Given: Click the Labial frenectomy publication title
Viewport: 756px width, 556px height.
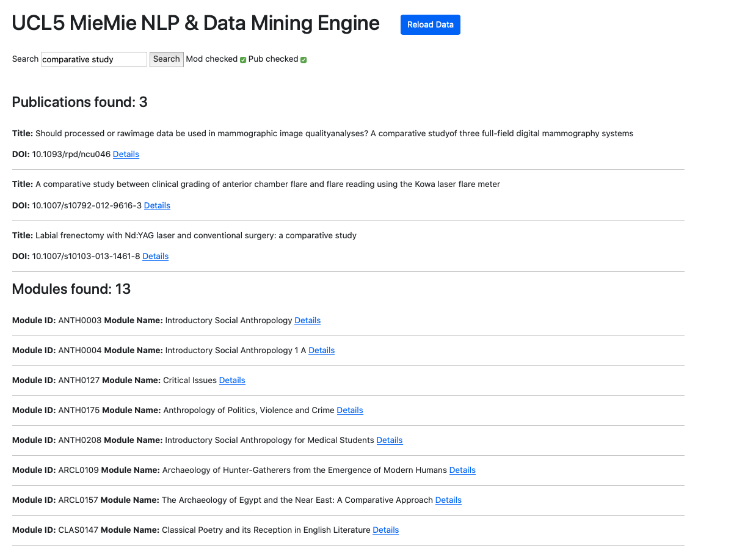Looking at the screenshot, I should 196,235.
